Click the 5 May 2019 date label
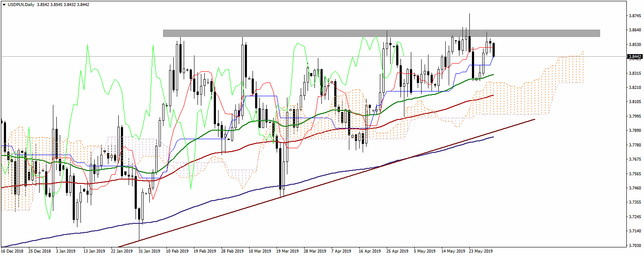The width and height of the screenshot is (644, 256). [425, 251]
